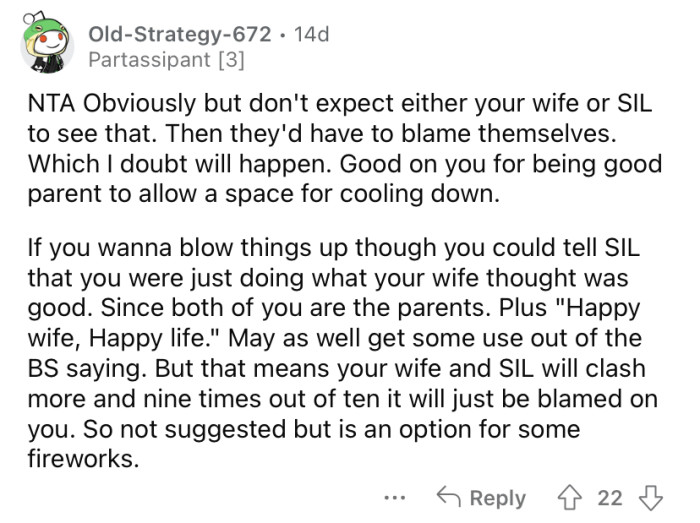Open the three-dot more options menu

click(394, 497)
